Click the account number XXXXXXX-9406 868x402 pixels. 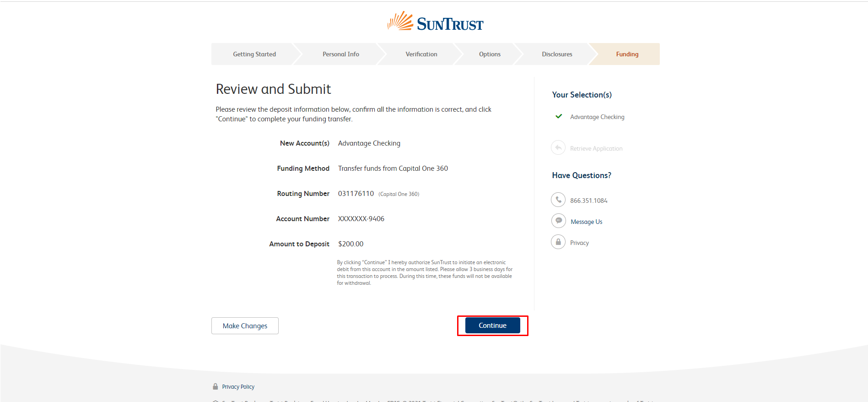click(x=361, y=219)
